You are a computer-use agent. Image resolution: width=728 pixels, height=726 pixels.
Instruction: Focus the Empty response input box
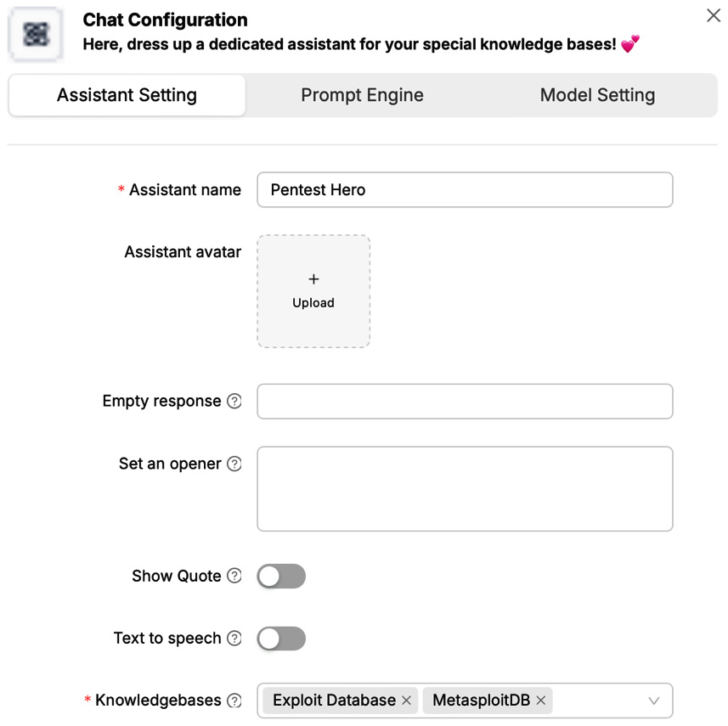[465, 402]
